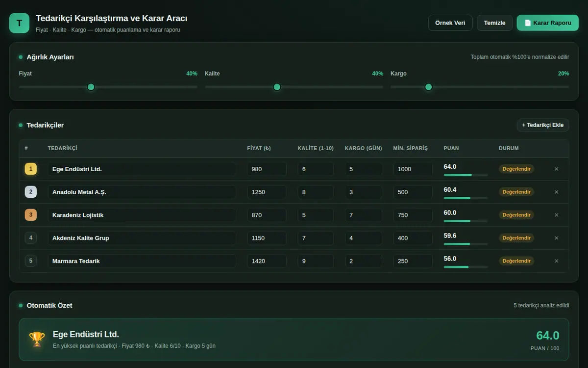Adjust the Fiyat weight slider

(x=108, y=87)
